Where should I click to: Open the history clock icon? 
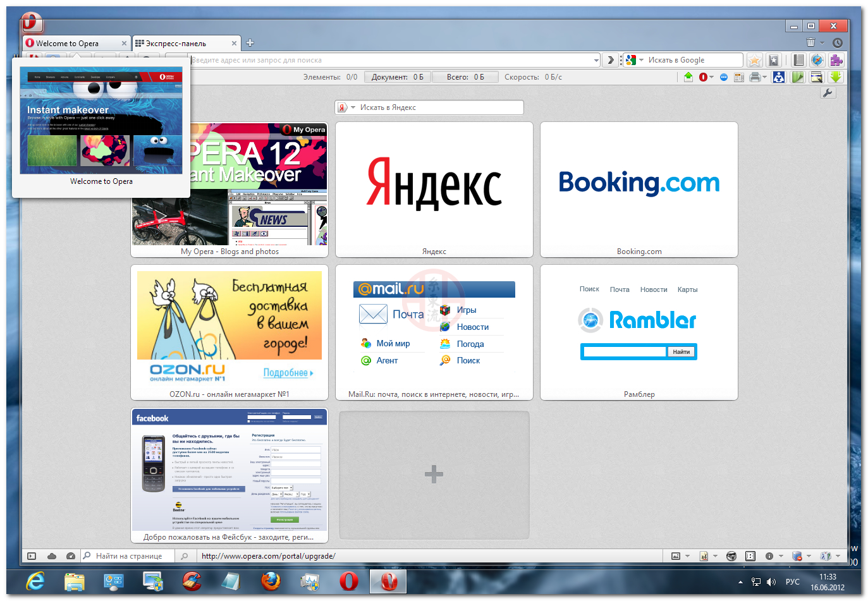(x=838, y=43)
